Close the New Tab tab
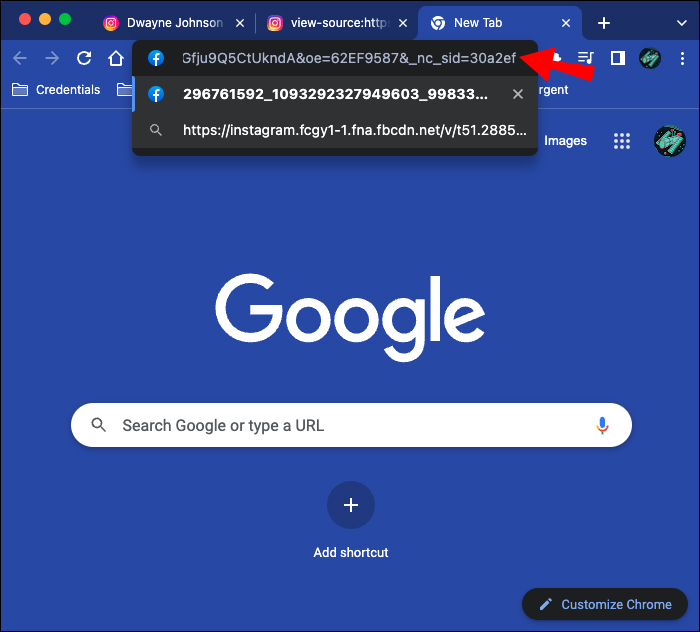The width and height of the screenshot is (700, 632). click(566, 23)
